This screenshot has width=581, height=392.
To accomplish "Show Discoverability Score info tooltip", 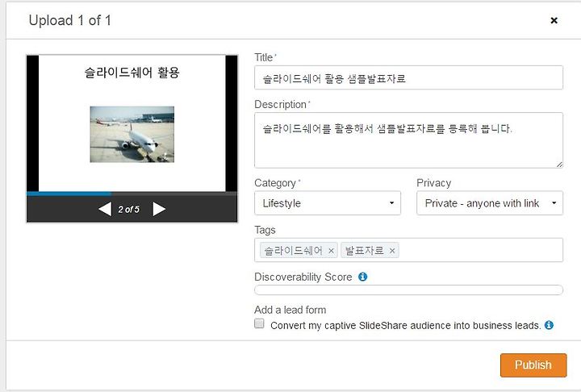I will click(x=363, y=277).
